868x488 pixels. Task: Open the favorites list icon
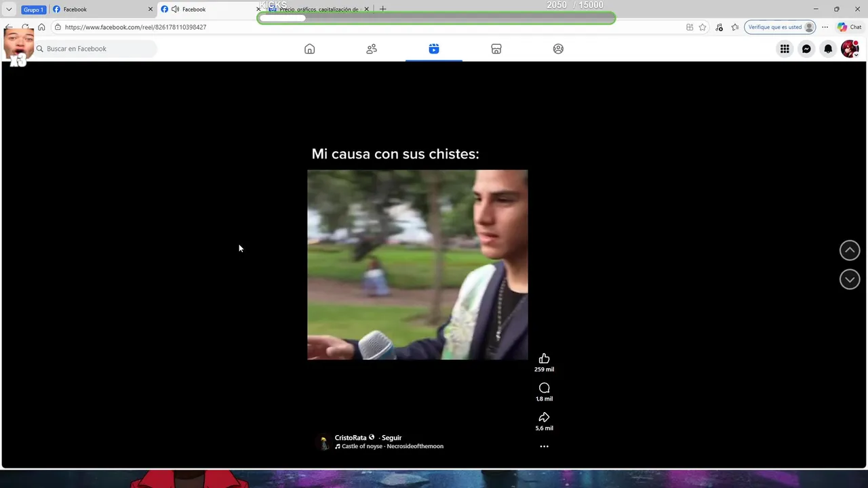[735, 27]
